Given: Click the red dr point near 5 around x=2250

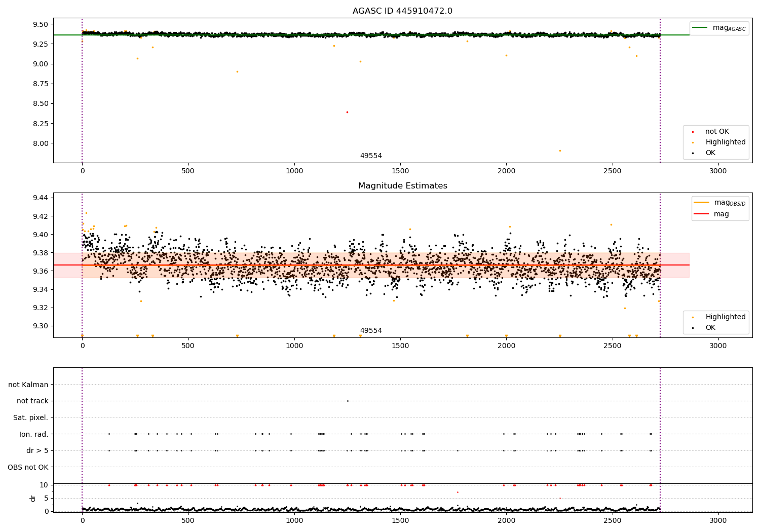Looking at the screenshot, I should [x=560, y=498].
